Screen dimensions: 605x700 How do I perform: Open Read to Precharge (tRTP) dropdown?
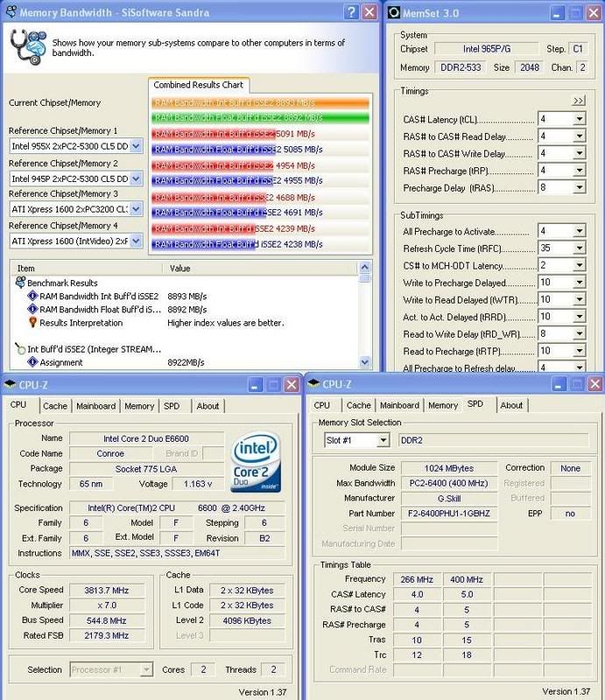click(x=579, y=351)
